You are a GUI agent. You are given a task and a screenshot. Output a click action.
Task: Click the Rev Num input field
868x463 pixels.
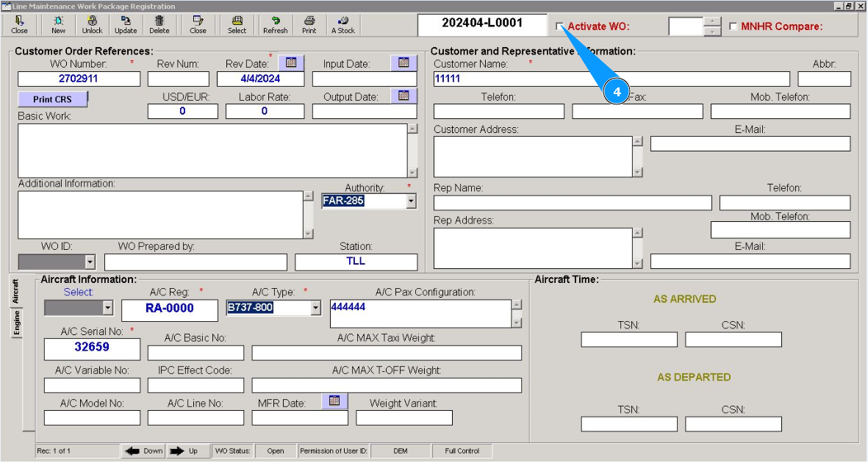pyautogui.click(x=179, y=79)
